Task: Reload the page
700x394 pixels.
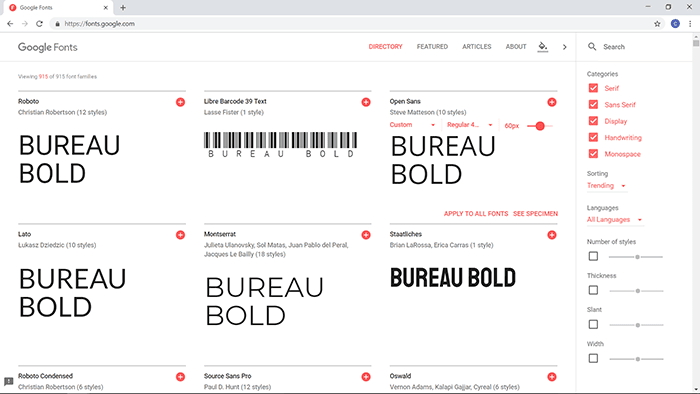Action: click(x=39, y=24)
